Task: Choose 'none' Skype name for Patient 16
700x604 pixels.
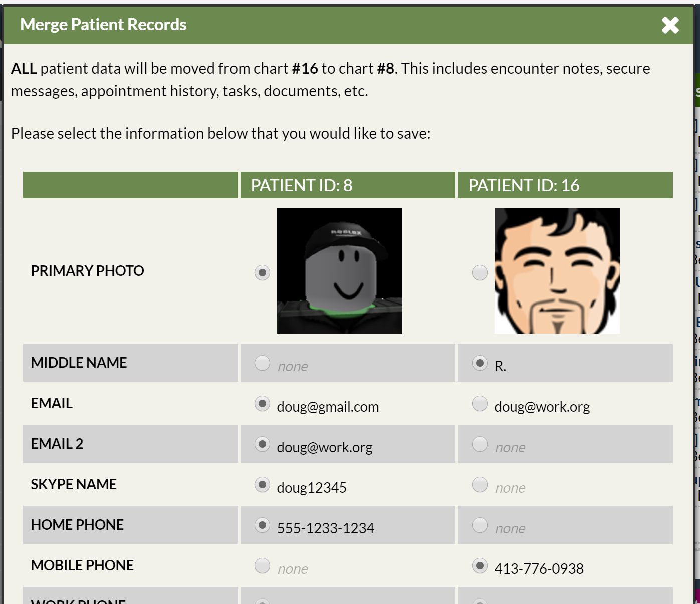Action: tap(480, 484)
